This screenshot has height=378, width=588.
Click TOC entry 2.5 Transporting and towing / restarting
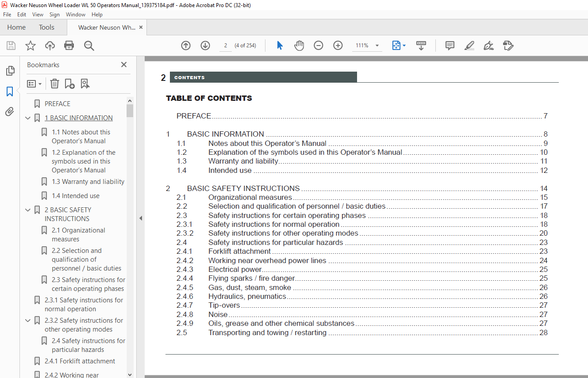pyautogui.click(x=362, y=332)
